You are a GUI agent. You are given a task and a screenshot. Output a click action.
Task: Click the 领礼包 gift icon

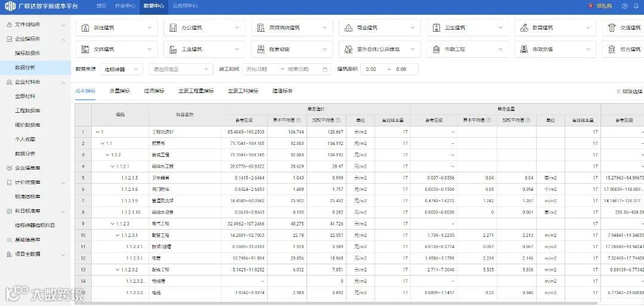[x=591, y=6]
